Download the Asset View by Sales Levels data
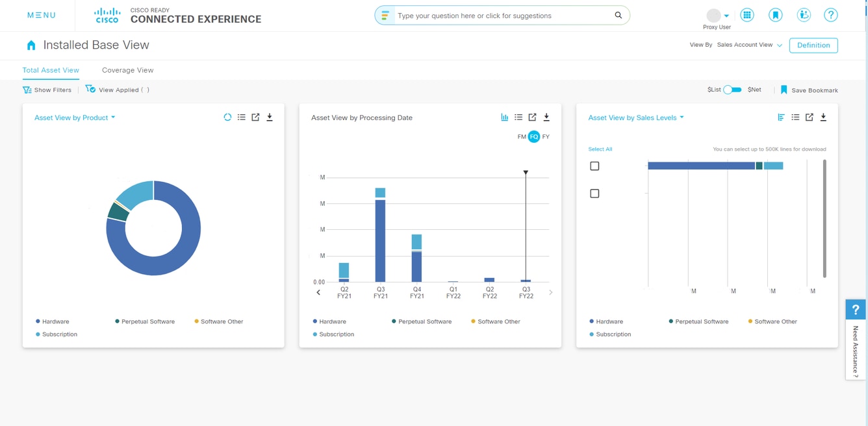Image resolution: width=868 pixels, height=426 pixels. point(823,118)
